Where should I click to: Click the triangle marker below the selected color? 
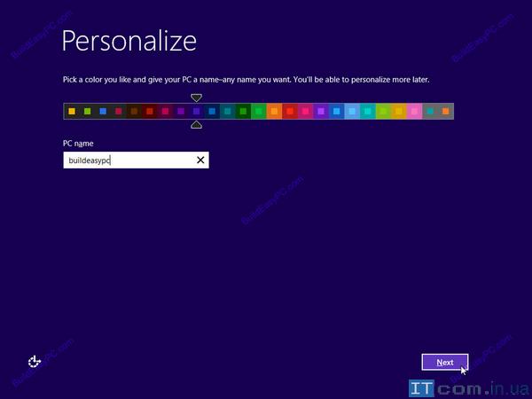click(x=196, y=125)
